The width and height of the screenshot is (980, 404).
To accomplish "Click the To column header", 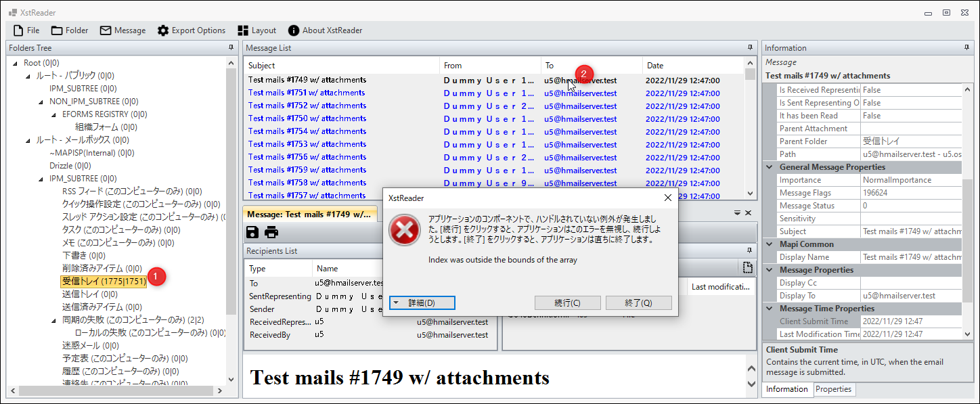I will (592, 66).
